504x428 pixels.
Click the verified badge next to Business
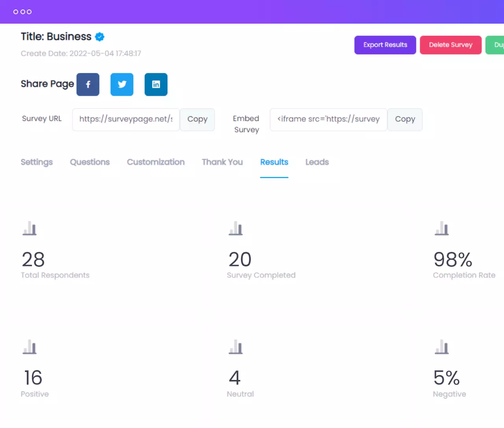(x=100, y=37)
